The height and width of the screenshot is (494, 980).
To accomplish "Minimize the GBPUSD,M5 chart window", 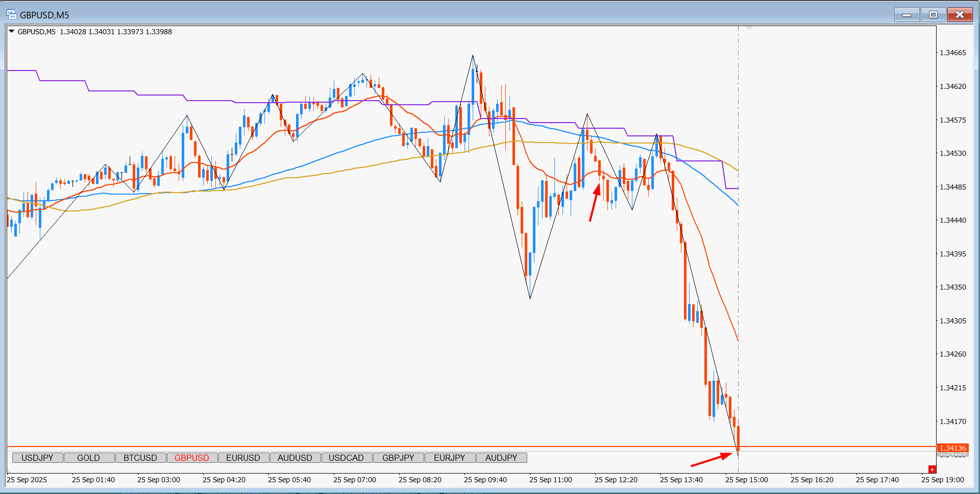I will click(x=907, y=15).
